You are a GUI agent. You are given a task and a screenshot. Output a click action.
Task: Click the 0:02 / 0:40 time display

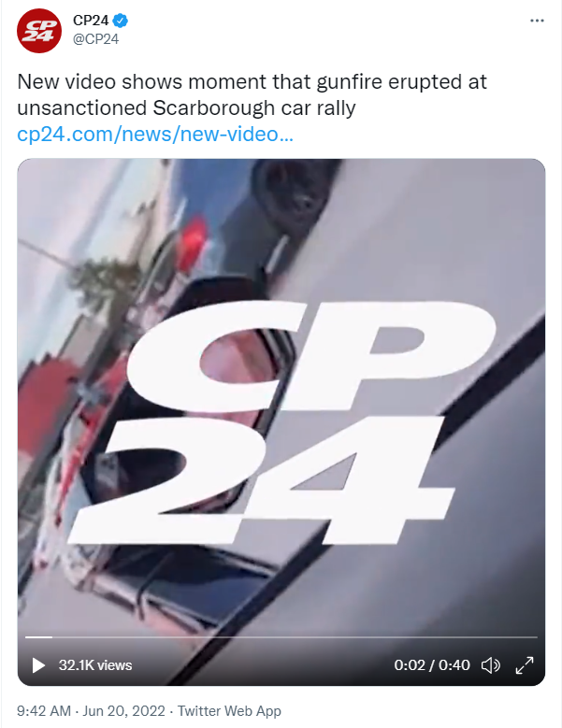tap(432, 665)
